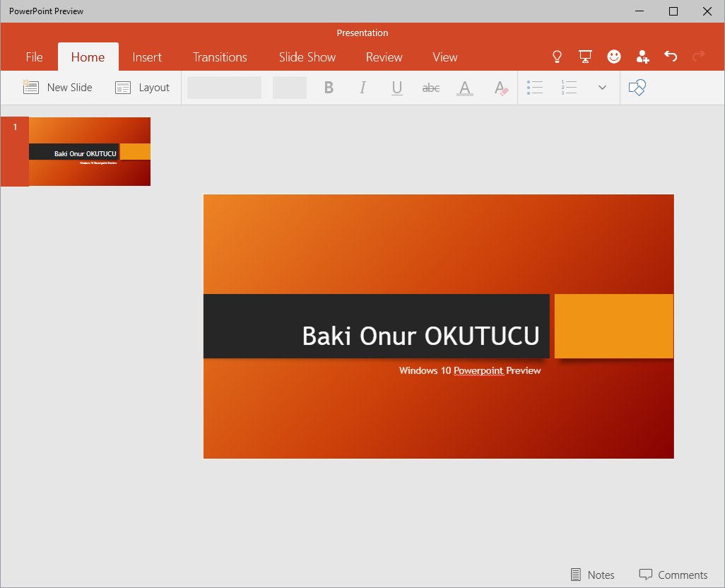Toggle Strikethrough text formatting

(x=431, y=88)
